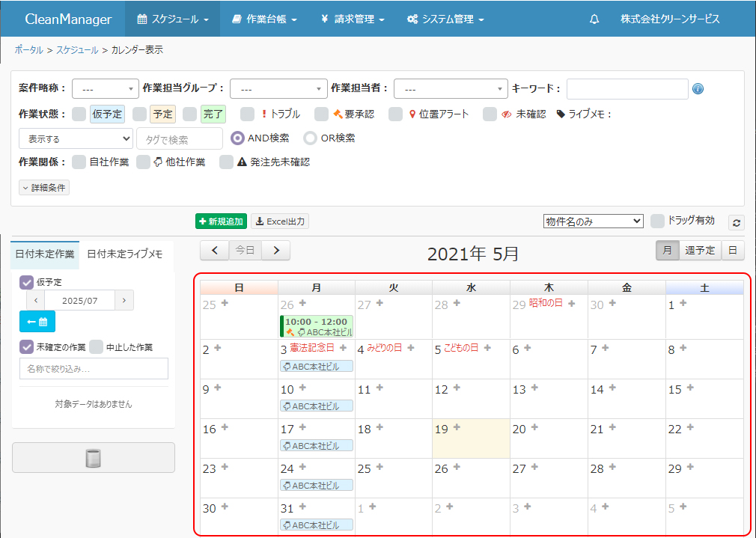Viewport: 756px width, 538px height.
Task: Click the refresh icon next to ドラッグ有効
Action: click(x=737, y=222)
